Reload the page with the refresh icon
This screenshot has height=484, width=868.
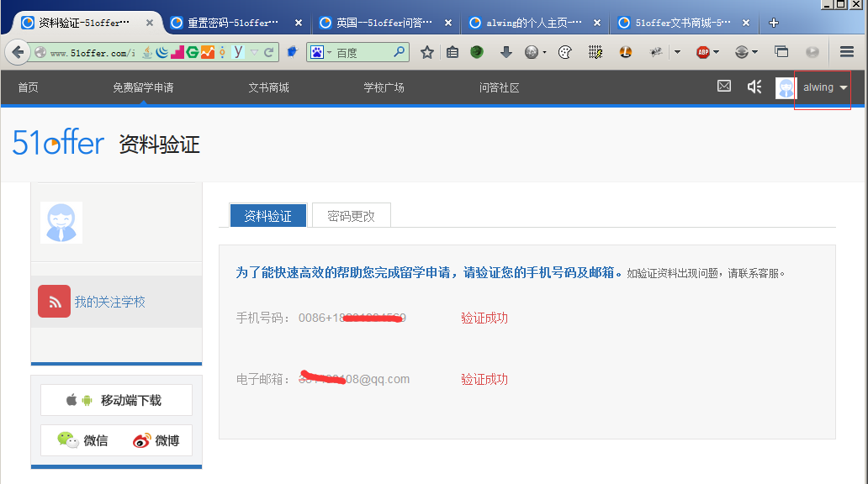(x=269, y=52)
